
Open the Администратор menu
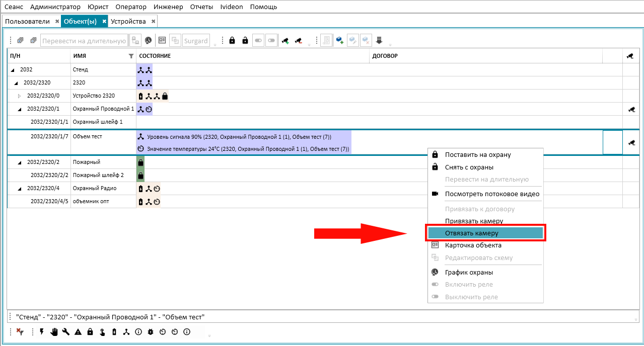point(55,7)
